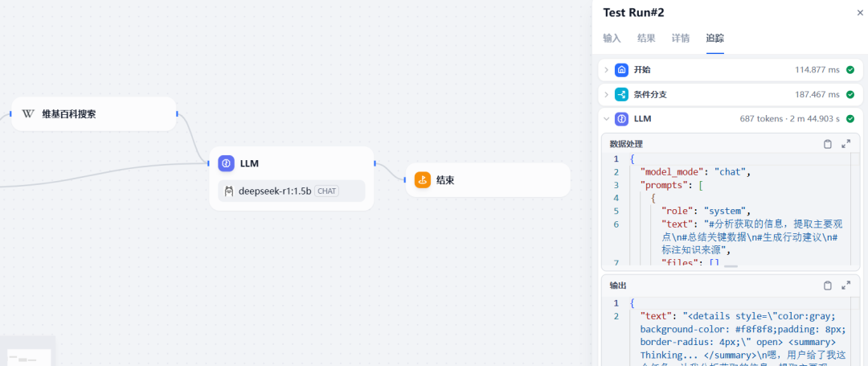Switch to the 输入 tab
The image size is (868, 366).
(x=612, y=38)
